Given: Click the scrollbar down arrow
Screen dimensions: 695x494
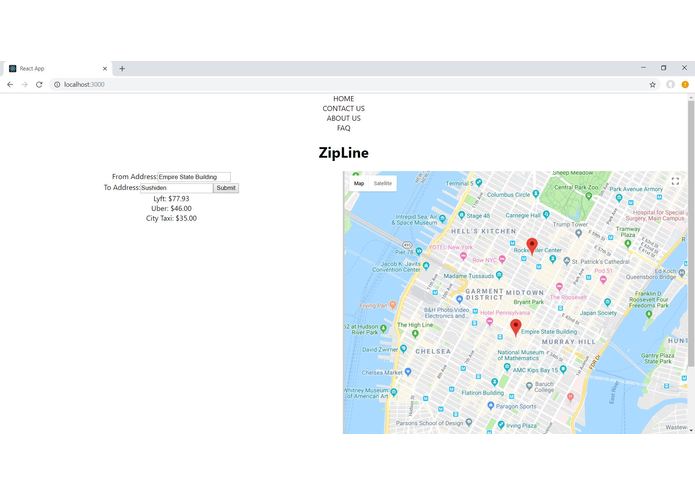Looking at the screenshot, I should [691, 430].
